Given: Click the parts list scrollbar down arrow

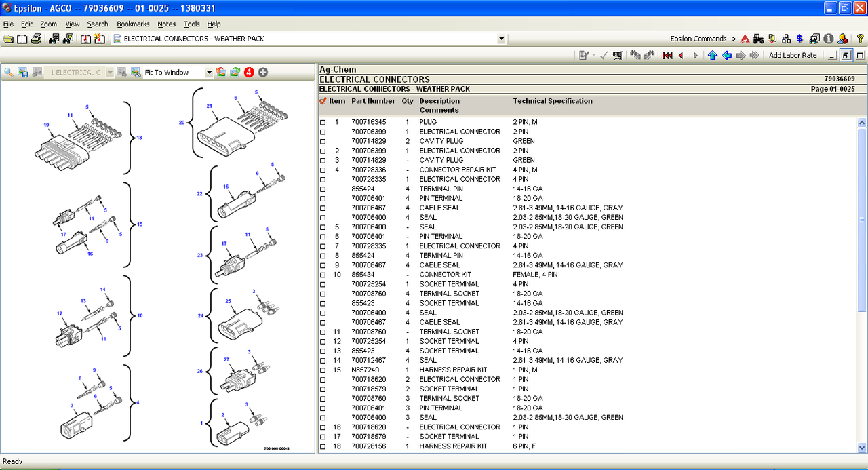Looking at the screenshot, I should click(x=863, y=448).
